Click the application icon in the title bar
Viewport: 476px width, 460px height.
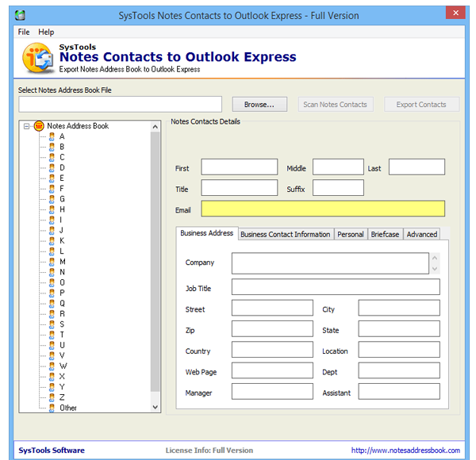click(x=21, y=15)
